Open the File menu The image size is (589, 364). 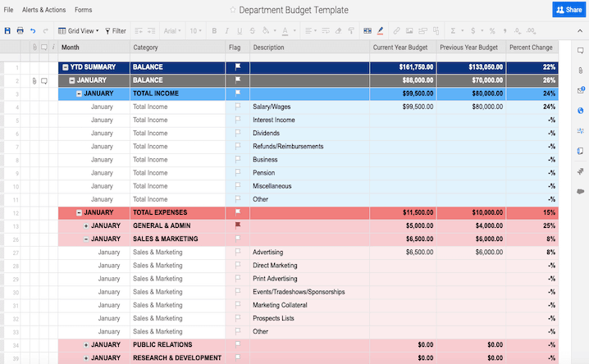click(9, 10)
